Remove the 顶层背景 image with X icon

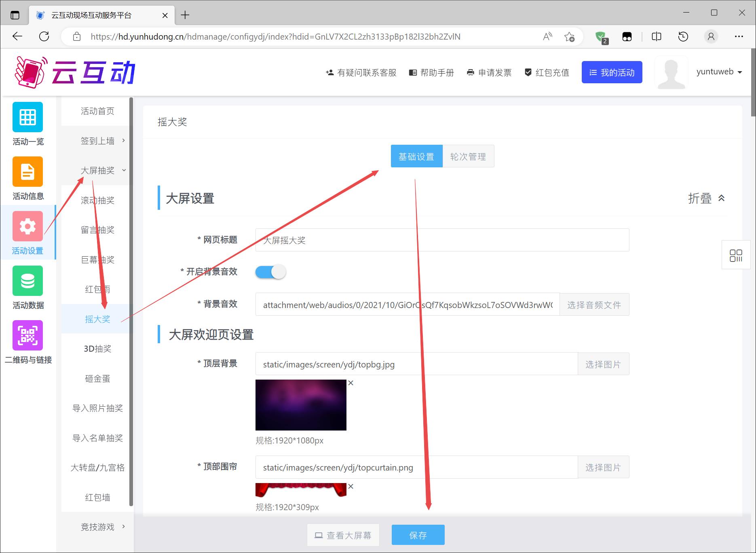(x=351, y=383)
